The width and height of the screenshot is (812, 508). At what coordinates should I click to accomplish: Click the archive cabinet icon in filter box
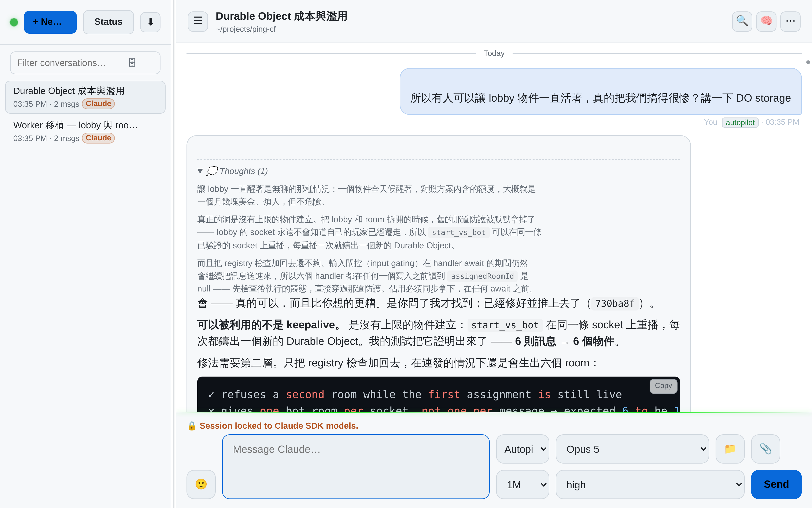(132, 62)
